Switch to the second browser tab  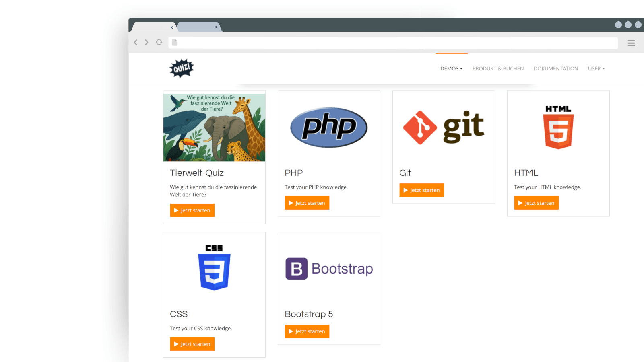coord(198,27)
